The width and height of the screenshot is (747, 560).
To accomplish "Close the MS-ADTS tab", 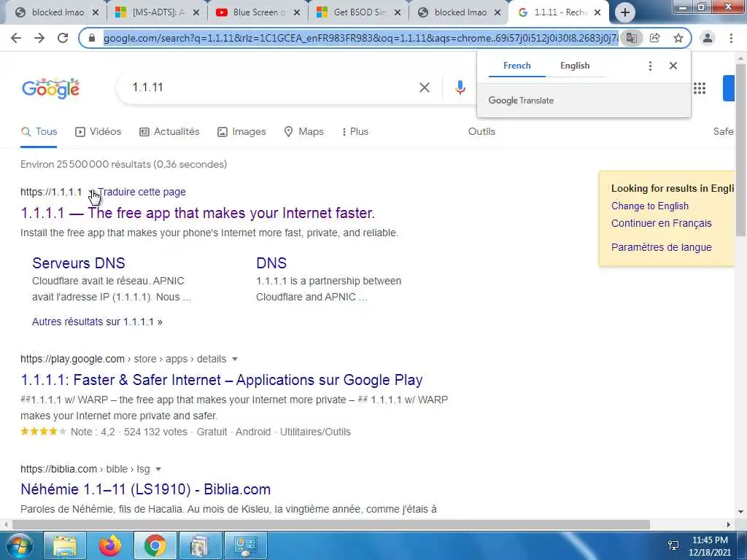I will point(196,12).
